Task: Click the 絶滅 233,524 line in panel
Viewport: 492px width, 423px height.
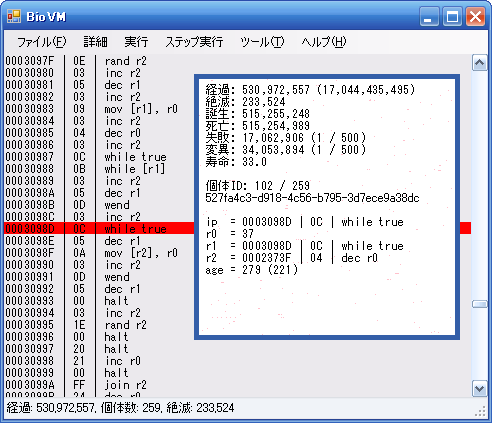Action: (246, 102)
